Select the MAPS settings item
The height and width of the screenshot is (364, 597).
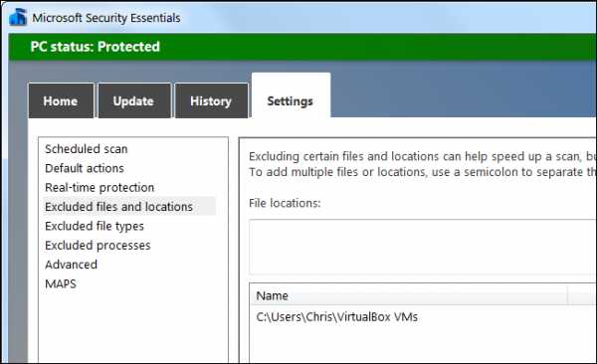pos(61,284)
